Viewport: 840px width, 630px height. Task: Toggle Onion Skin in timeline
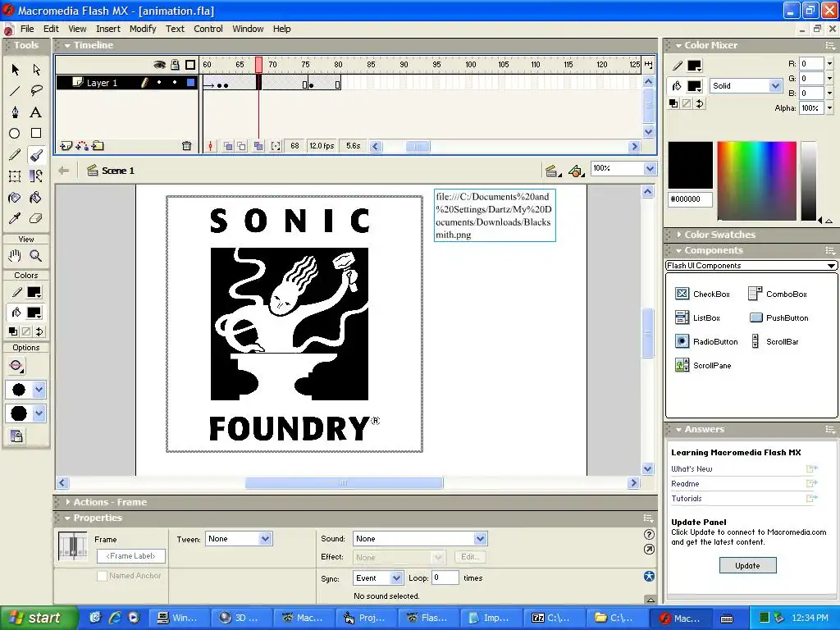[x=228, y=146]
